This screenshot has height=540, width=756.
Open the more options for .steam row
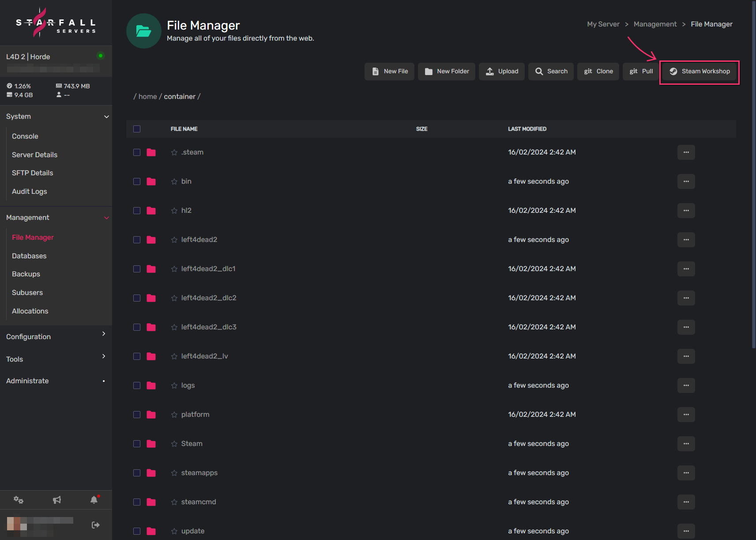tap(686, 152)
